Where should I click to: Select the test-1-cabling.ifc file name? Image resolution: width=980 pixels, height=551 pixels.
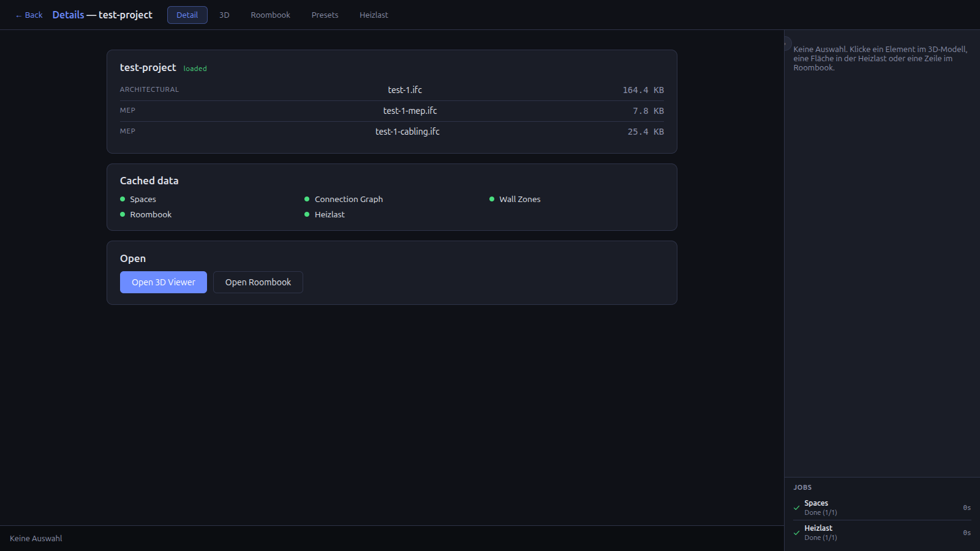tap(407, 132)
